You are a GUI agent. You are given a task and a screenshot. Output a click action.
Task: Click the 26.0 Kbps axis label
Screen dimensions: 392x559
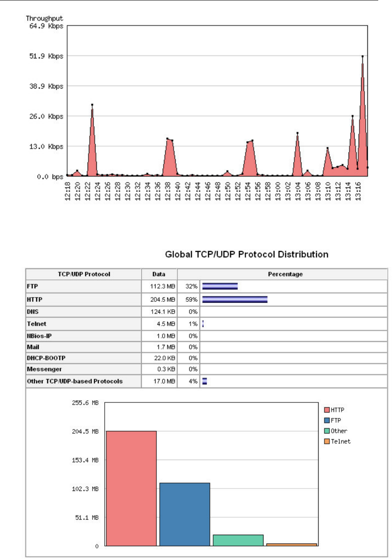point(46,116)
